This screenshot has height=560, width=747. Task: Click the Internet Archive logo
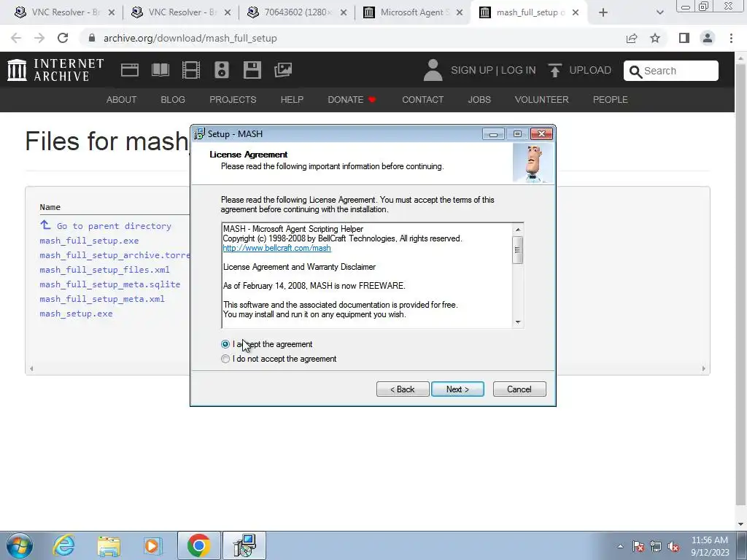[x=55, y=70]
